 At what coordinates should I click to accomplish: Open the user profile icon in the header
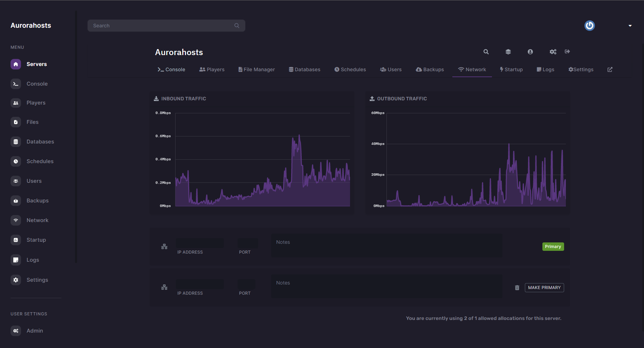[x=530, y=52]
